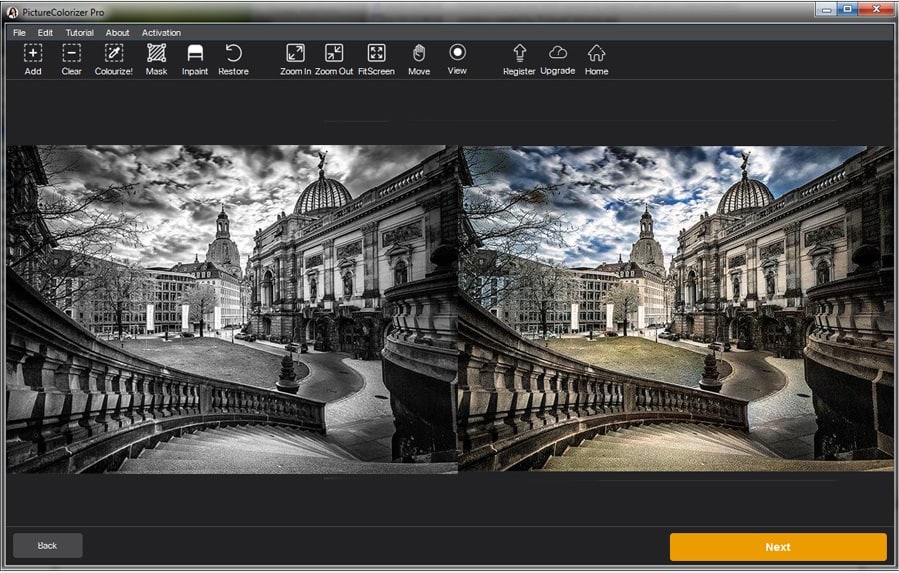Screen dimensions: 899x573
Task: Click the PictureColorizer Pro app icon
Action: [13, 12]
